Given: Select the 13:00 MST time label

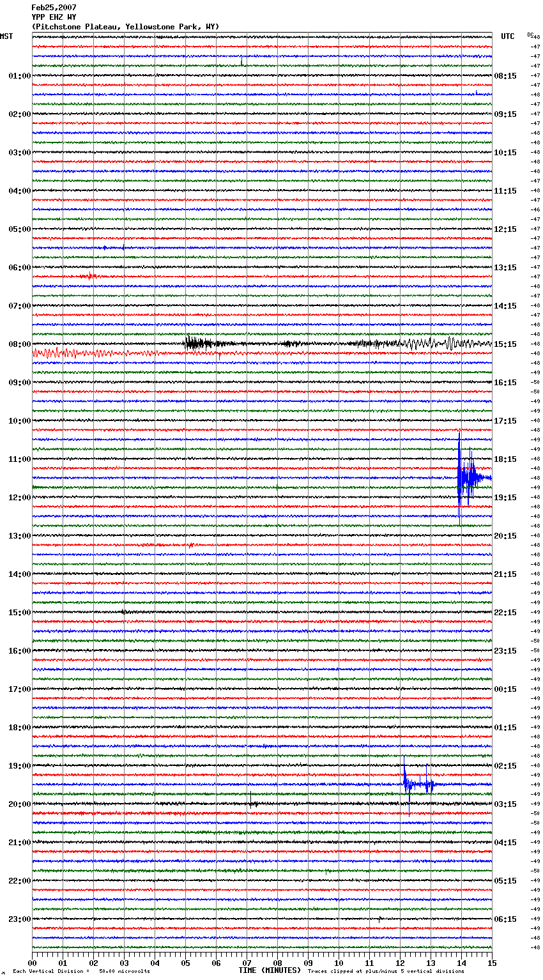Looking at the screenshot, I should 20,536.
